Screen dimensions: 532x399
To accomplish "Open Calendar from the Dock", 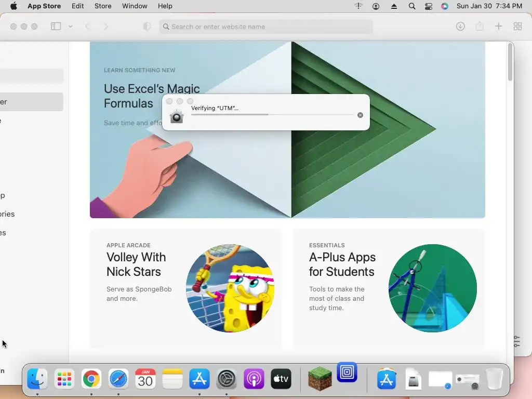I will 145,378.
